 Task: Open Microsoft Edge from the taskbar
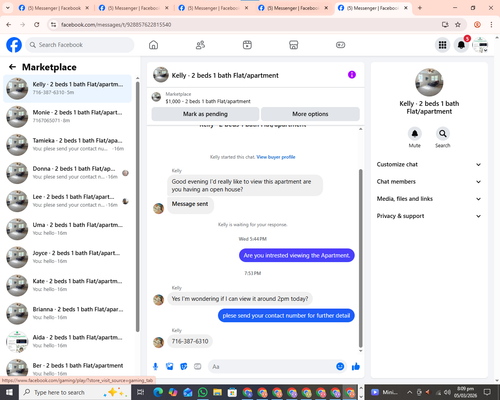tap(158, 392)
